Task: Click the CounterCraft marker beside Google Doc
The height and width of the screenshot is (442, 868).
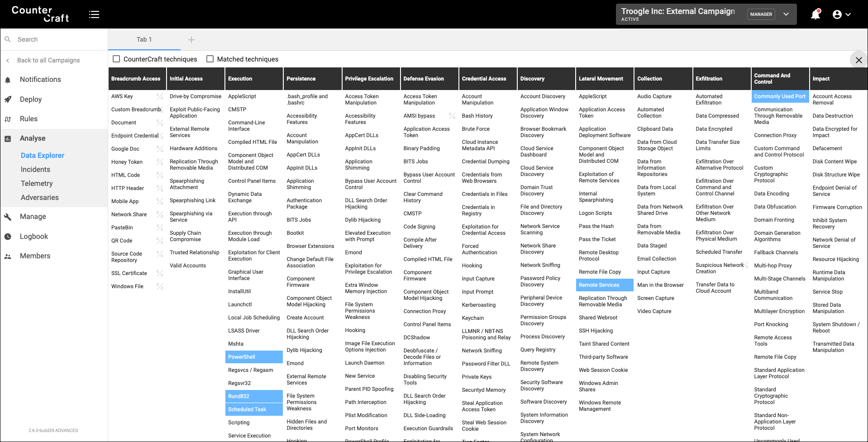Action: (x=160, y=149)
